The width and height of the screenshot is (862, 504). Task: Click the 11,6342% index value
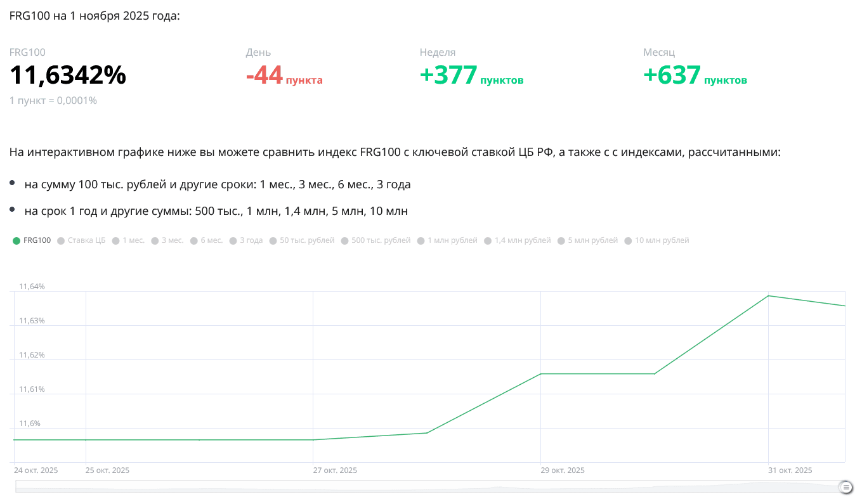click(68, 76)
